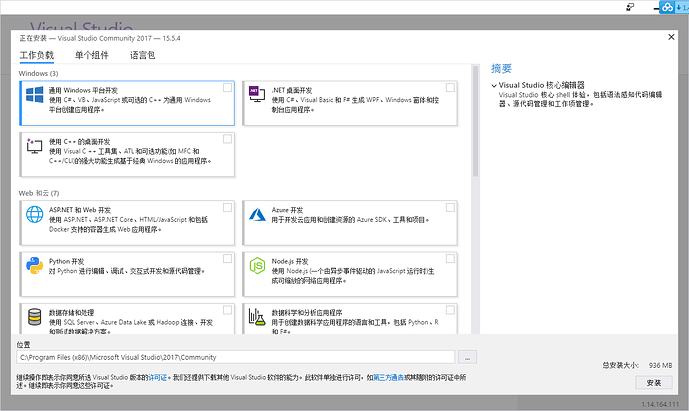Check the Node.js development workload
689x411 pixels.
point(450,258)
